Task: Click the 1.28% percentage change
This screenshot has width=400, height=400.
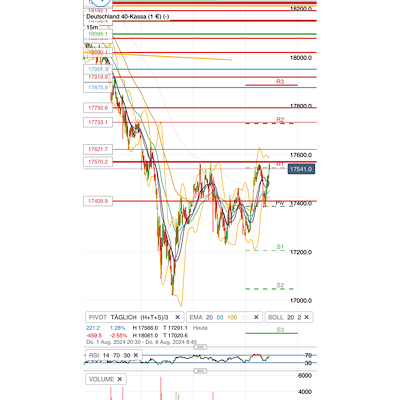Action: pyautogui.click(x=118, y=328)
